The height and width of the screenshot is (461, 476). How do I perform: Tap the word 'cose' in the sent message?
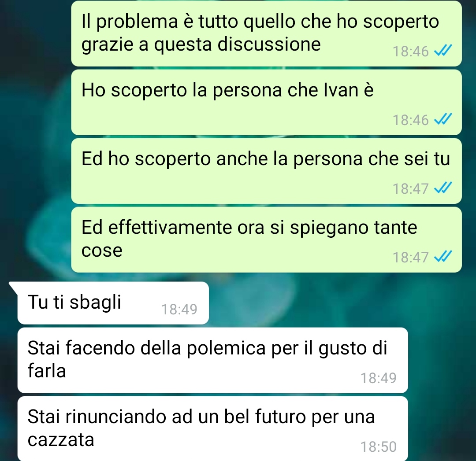pos(102,251)
